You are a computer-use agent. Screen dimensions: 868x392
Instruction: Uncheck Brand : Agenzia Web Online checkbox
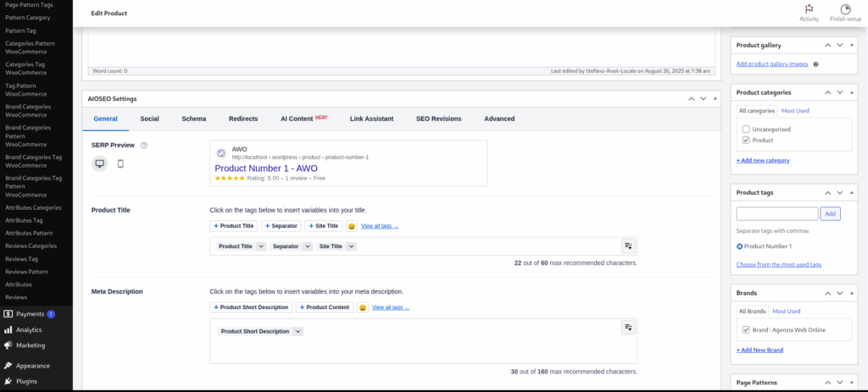click(x=746, y=330)
